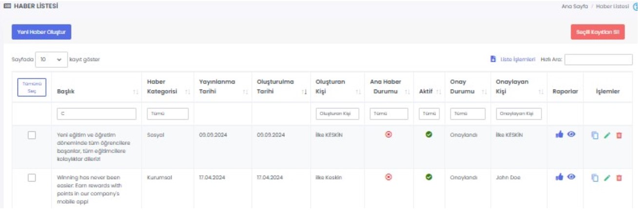Screen dimensions: 644x218
Task: Check the box for the Yeni eğitim news row
Action: click(x=32, y=135)
